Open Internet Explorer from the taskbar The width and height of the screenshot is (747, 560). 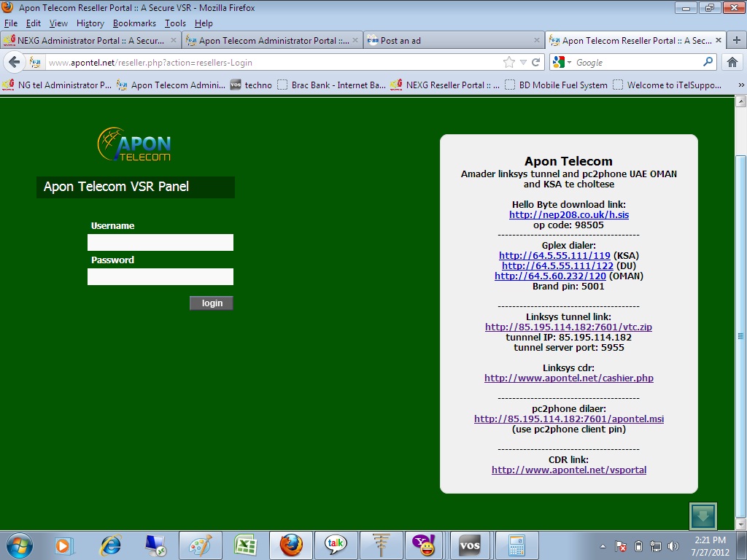(x=111, y=545)
